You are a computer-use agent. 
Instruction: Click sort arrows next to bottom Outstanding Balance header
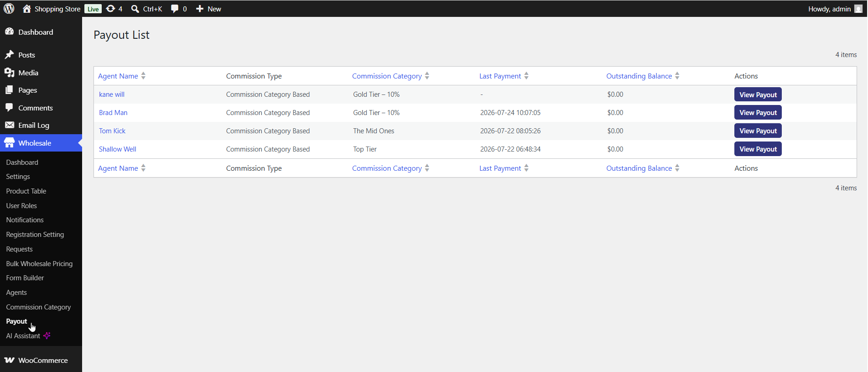tap(677, 168)
